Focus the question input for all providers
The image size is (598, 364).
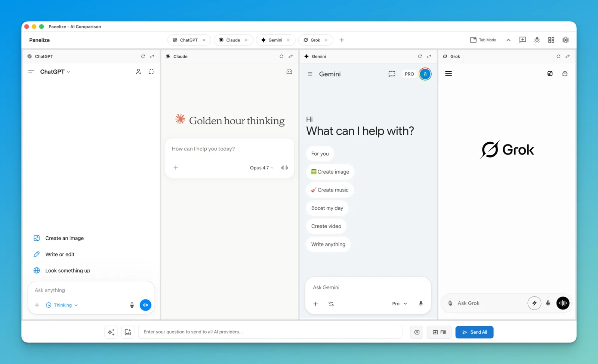tap(270, 332)
